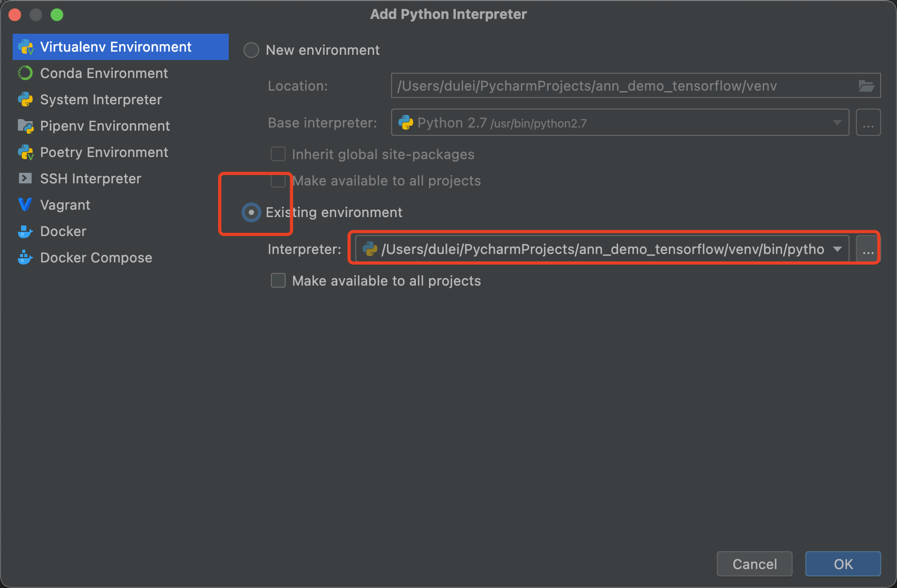This screenshot has height=588, width=897.
Task: Select System Interpreter in sidebar
Action: click(121, 100)
